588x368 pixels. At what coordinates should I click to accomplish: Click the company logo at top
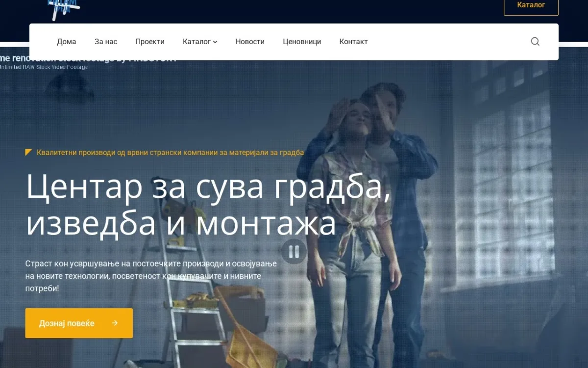[64, 10]
